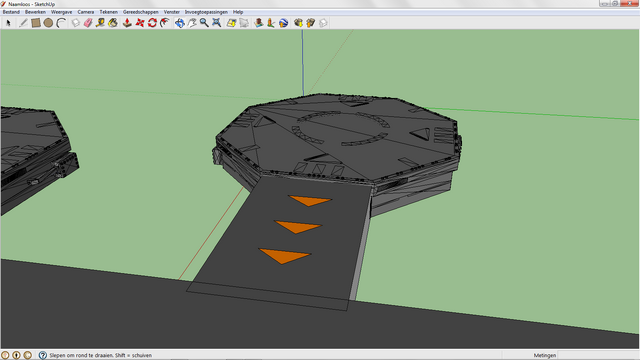Choose the pink Eraser tool
Screen dimensions: 640x360
88,23
